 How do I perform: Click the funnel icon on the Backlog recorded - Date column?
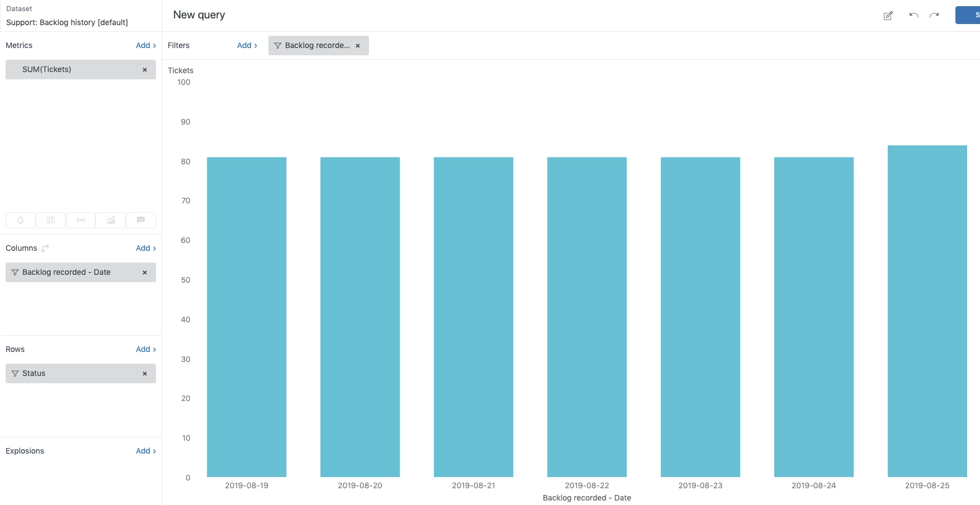[x=15, y=273]
